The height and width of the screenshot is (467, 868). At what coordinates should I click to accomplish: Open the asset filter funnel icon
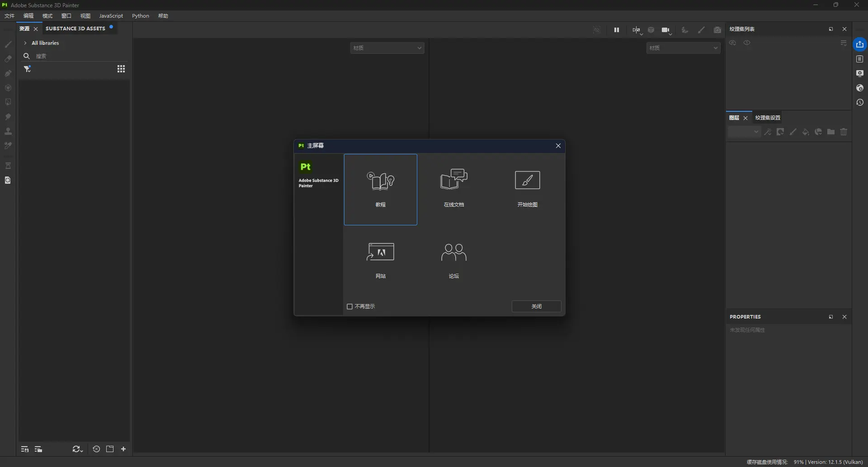click(x=27, y=69)
